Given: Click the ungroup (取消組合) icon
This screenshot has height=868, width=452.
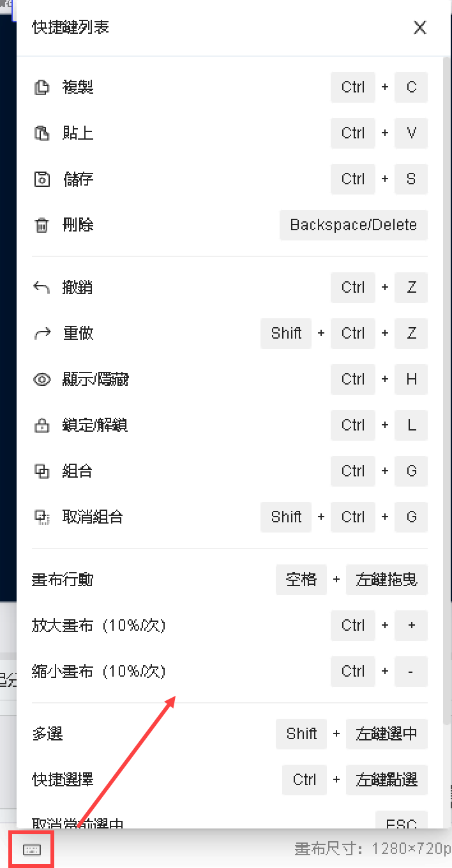Looking at the screenshot, I should tap(41, 517).
